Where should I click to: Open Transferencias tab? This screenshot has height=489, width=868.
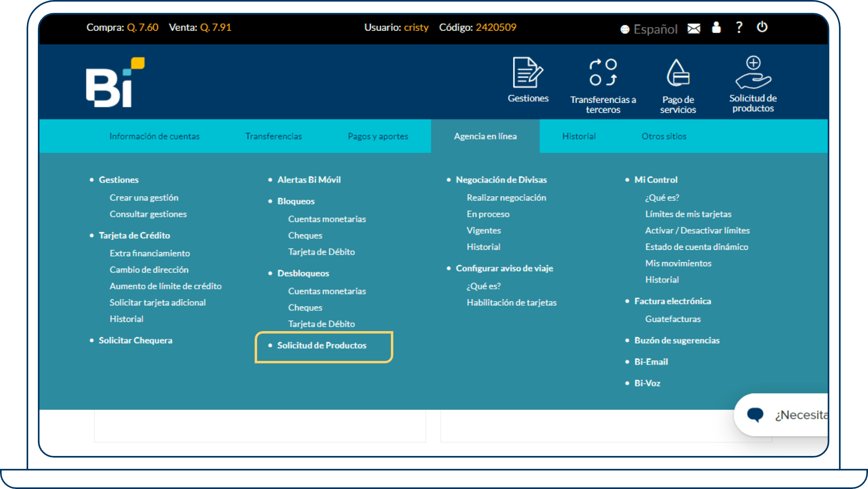pos(274,136)
